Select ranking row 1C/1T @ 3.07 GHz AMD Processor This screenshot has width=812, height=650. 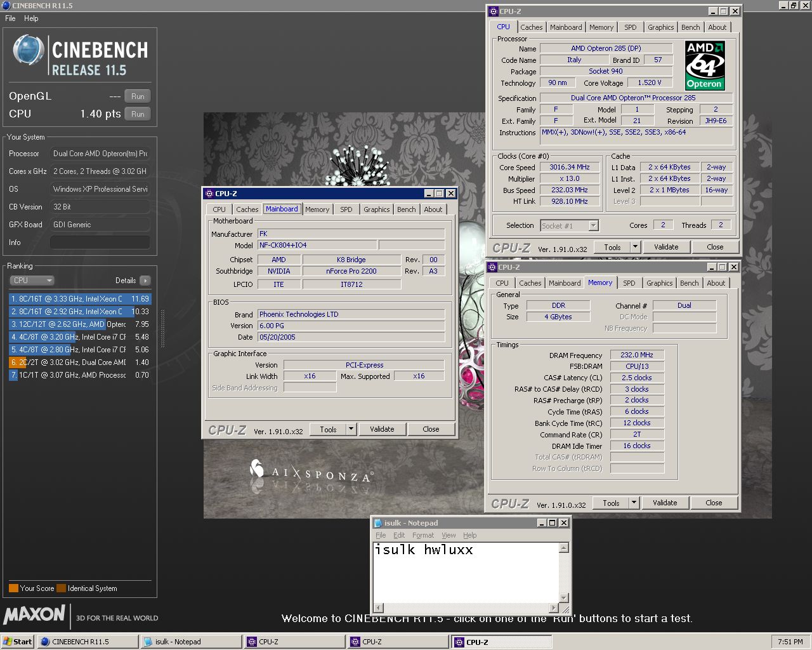[x=80, y=375]
